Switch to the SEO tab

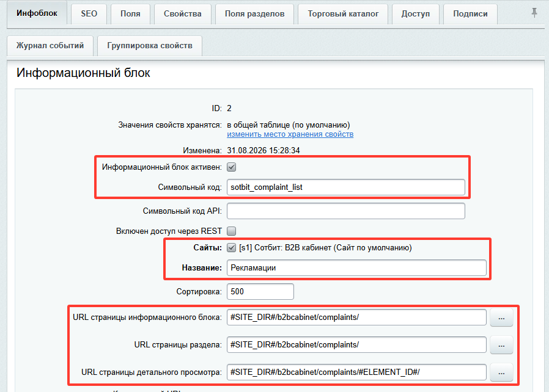pyautogui.click(x=89, y=14)
